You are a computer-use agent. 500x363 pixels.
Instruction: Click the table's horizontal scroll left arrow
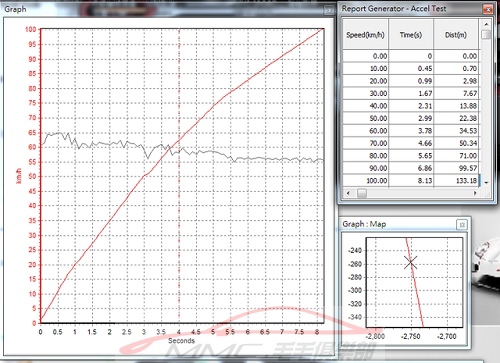point(348,193)
